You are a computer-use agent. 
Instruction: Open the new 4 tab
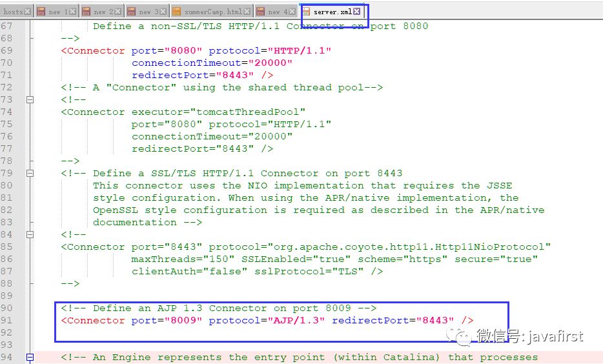(x=278, y=12)
